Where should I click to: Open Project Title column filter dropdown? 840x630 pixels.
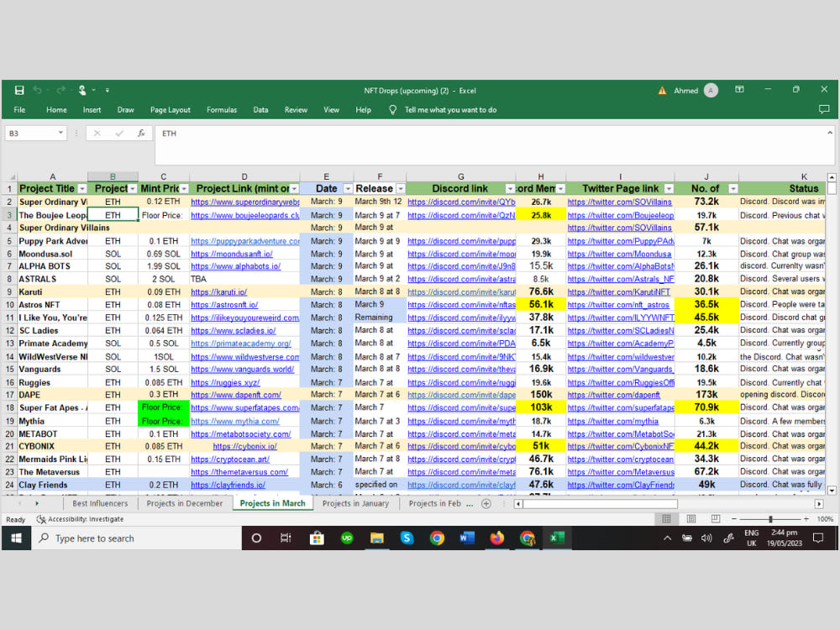click(82, 188)
